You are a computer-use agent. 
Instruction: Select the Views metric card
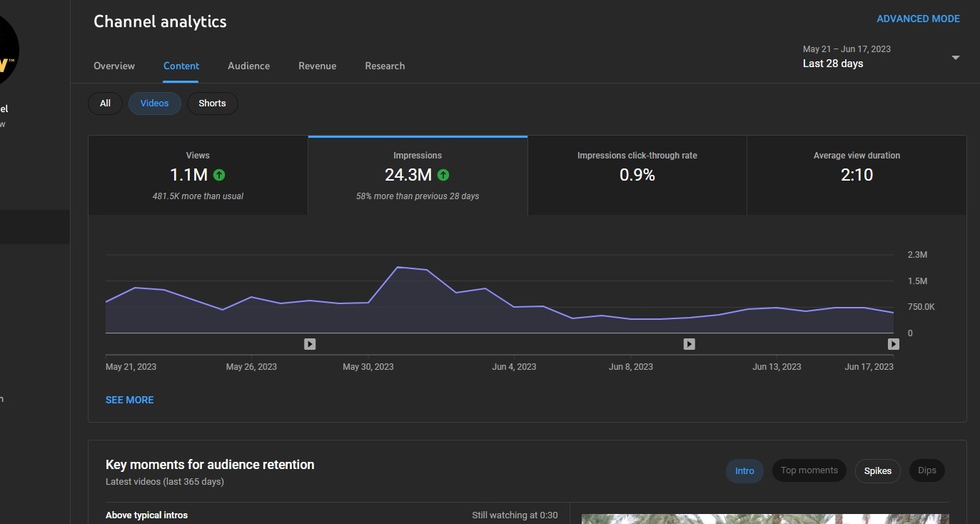click(x=198, y=175)
